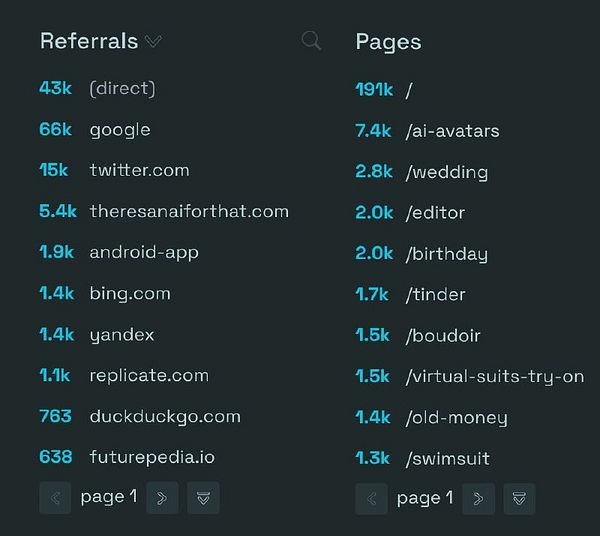
Task: Go to next Pages list arrow
Action: click(478, 499)
